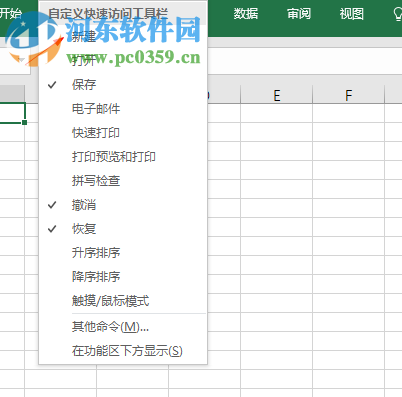Uncheck the 保存 option
Screen dimensions: 402x397
pos(123,84)
